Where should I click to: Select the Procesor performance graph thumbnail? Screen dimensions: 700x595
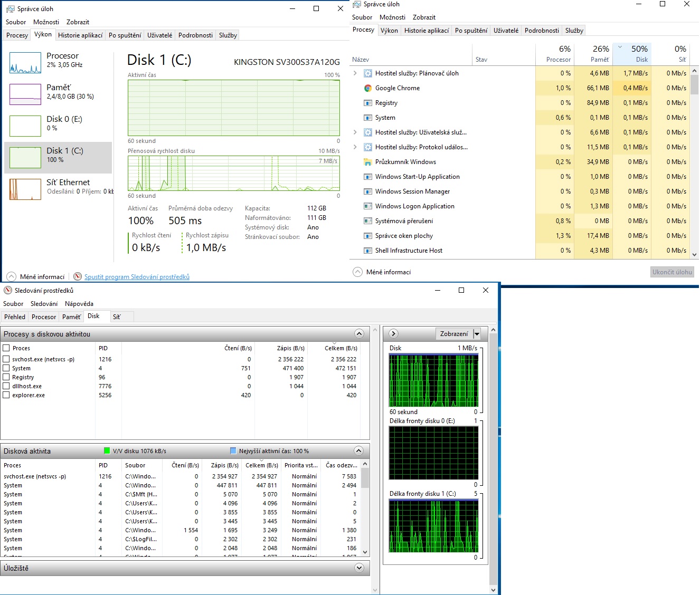coord(25,63)
